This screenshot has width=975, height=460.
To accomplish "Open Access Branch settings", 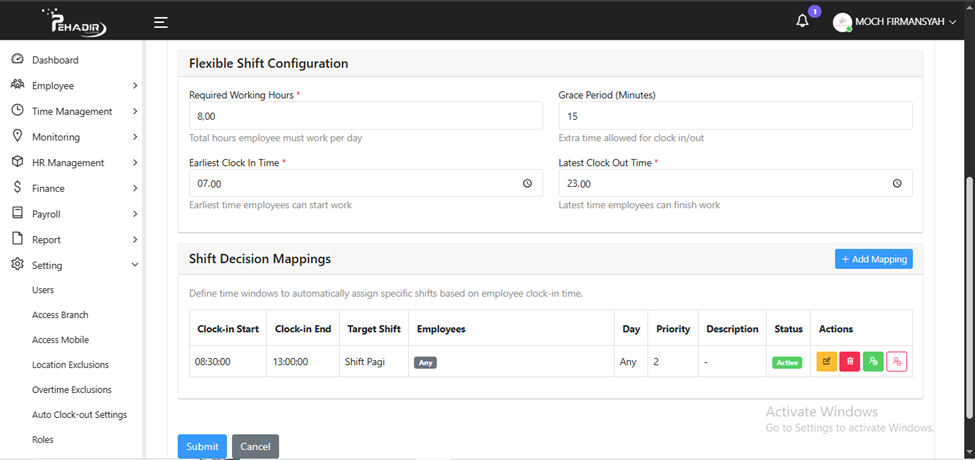I will click(60, 315).
